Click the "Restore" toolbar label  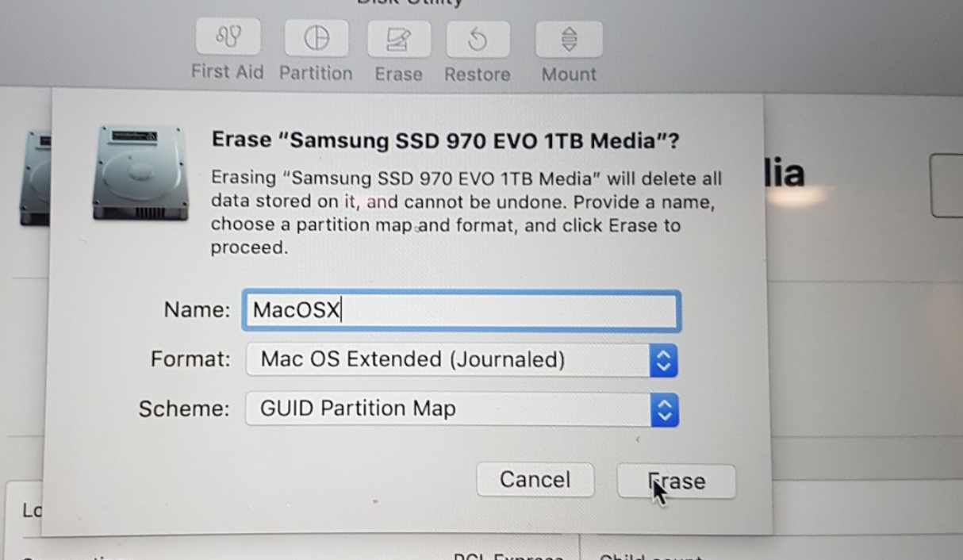point(478,75)
